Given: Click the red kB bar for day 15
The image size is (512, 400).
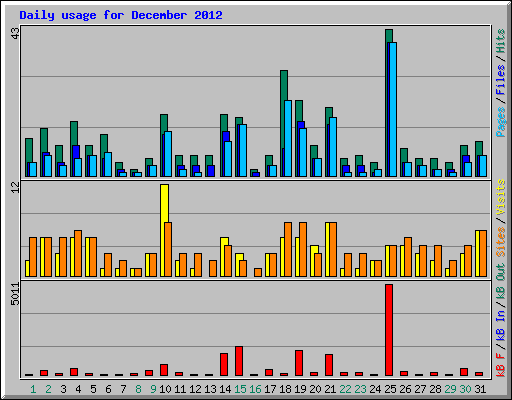Looking at the screenshot, I should [239, 361].
